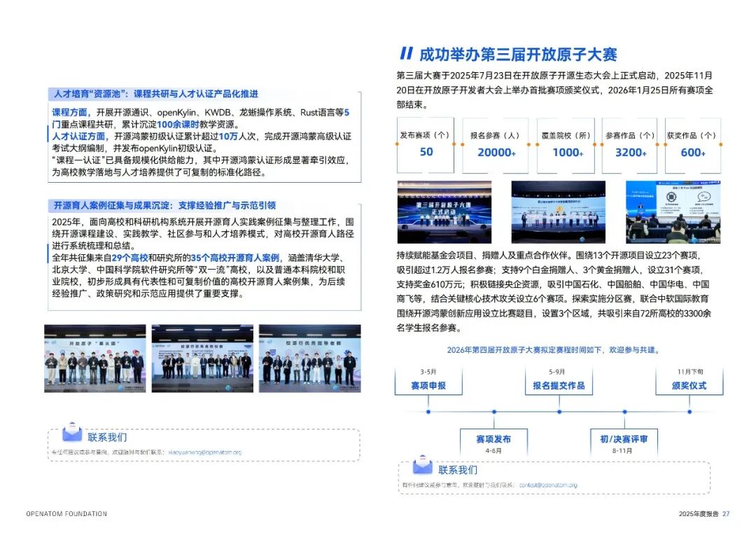Viewport: 756px width, 535px height.
Task: Click the blue double-slash mark before 成功举办第三届开放原子大赛
Action: (x=405, y=54)
